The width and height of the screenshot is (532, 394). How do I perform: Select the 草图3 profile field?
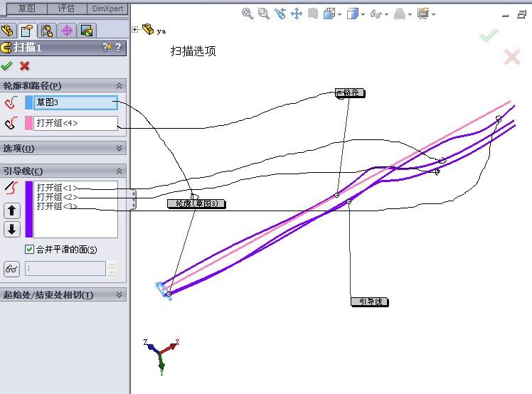point(75,102)
